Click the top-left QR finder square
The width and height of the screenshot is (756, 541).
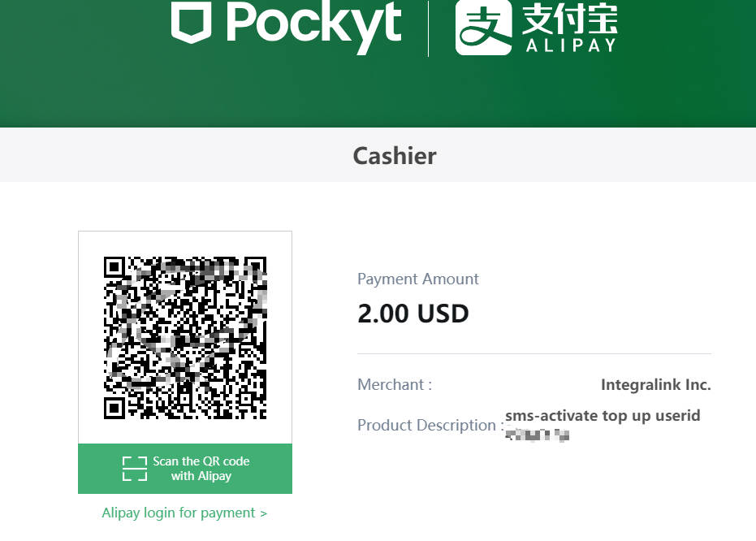pyautogui.click(x=114, y=267)
